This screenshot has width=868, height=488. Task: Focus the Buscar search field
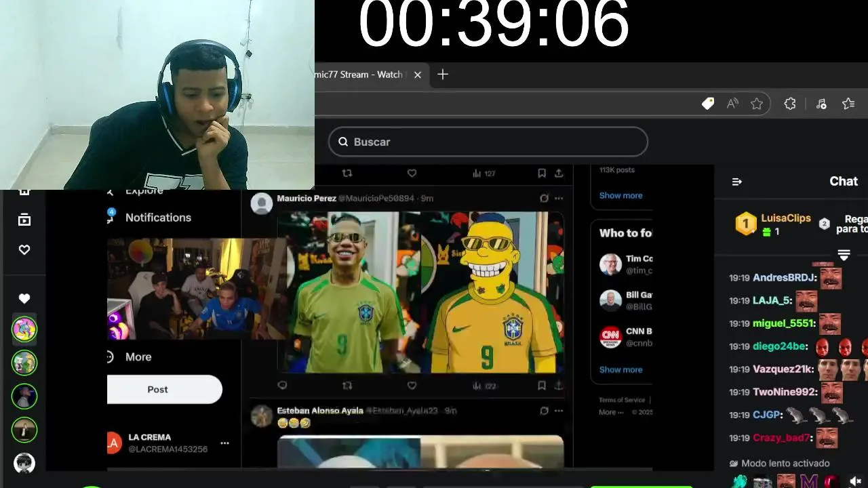click(x=488, y=142)
